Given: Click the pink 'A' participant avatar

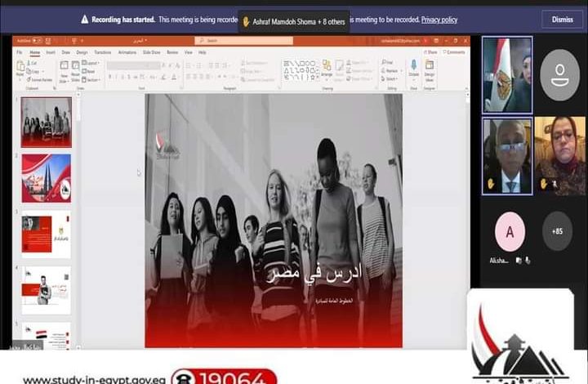Looking at the screenshot, I should point(510,231).
